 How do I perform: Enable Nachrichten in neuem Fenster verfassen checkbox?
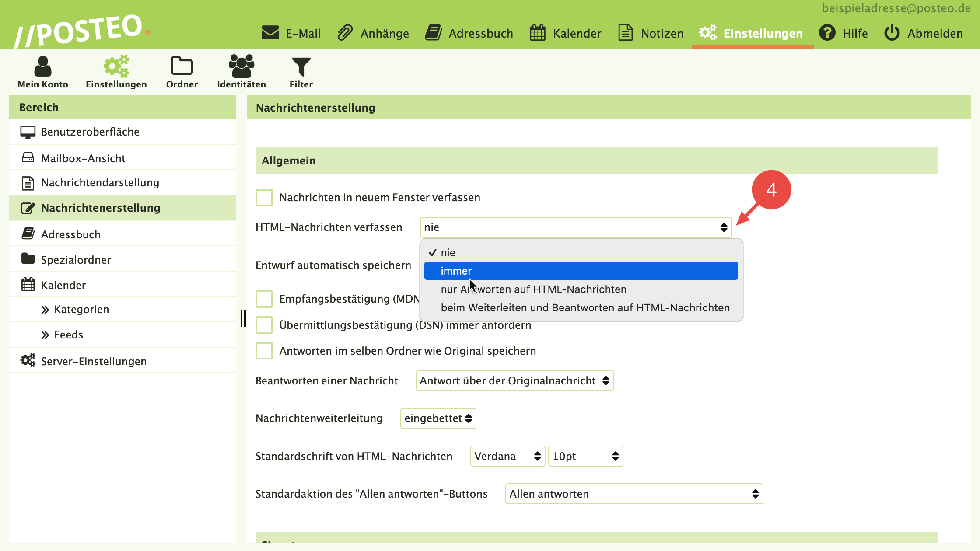pyautogui.click(x=264, y=198)
